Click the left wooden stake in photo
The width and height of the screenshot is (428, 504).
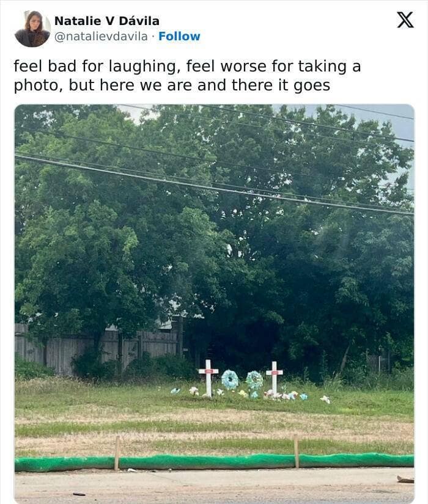pyautogui.click(x=117, y=453)
